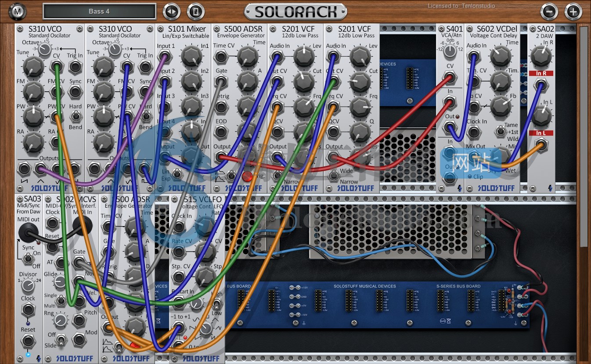Toggle Hard/Bend switch on left S310 VCO

point(76,117)
